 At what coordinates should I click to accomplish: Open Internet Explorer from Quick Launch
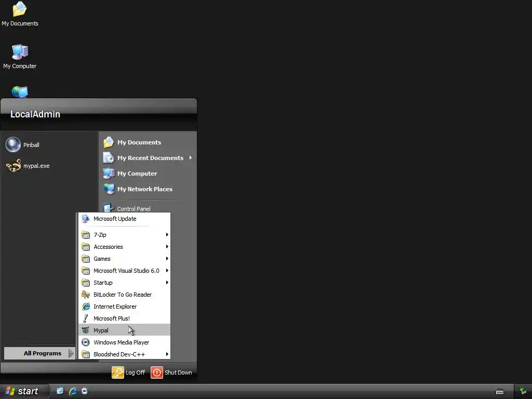tap(73, 391)
